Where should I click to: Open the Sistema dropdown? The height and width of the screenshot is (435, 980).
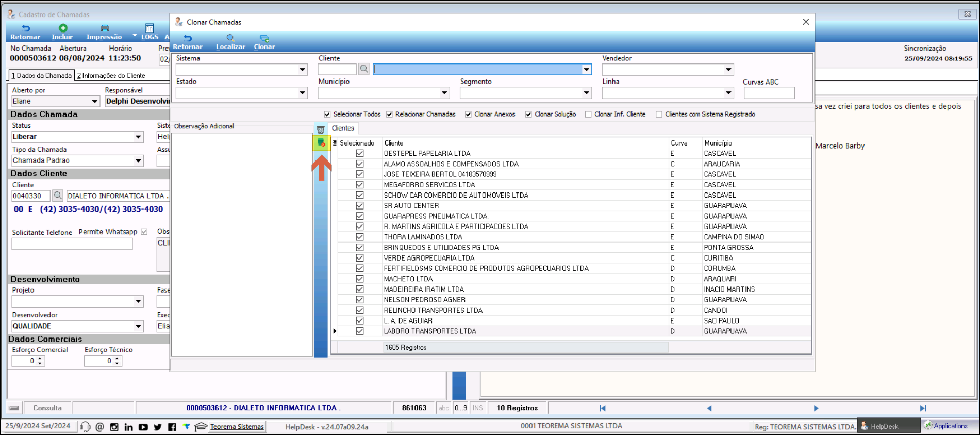pos(303,70)
